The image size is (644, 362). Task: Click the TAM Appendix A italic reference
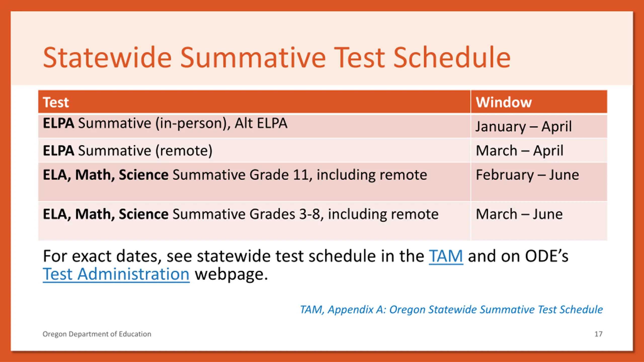452,309
